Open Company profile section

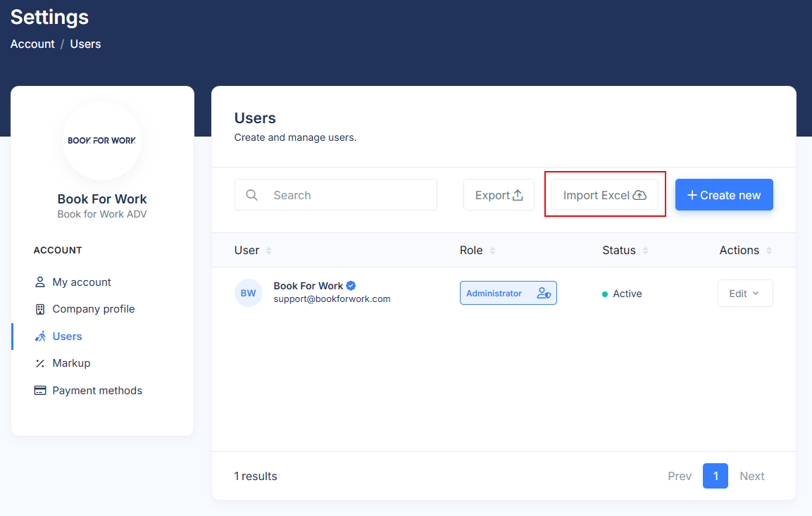pyautogui.click(x=93, y=309)
